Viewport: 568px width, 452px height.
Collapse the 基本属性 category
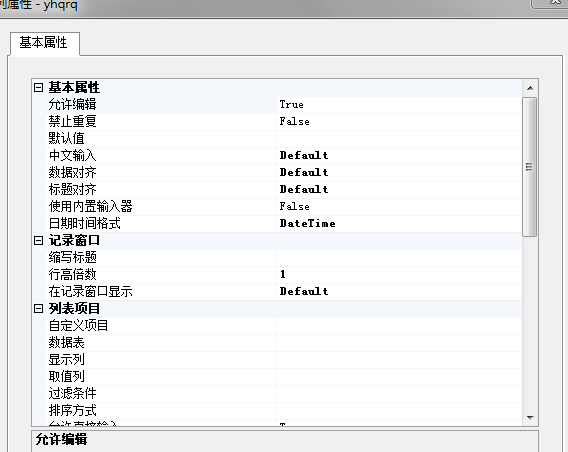[38, 87]
